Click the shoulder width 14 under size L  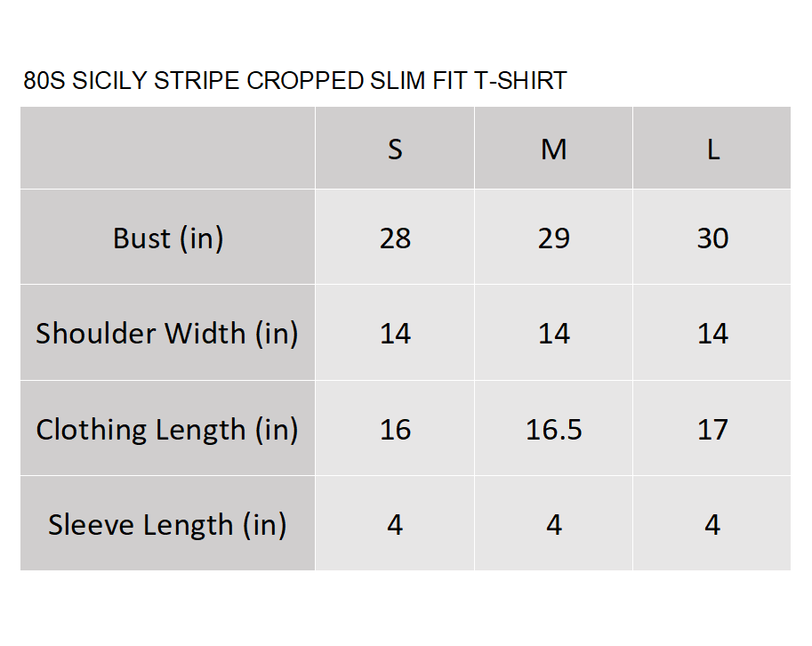click(x=712, y=333)
